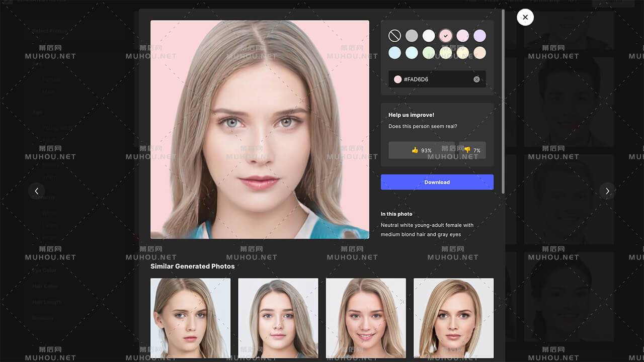Viewport: 644px width, 362px height.
Task: Vote thumbs down for unrealistic photo
Action: pyautogui.click(x=472, y=150)
